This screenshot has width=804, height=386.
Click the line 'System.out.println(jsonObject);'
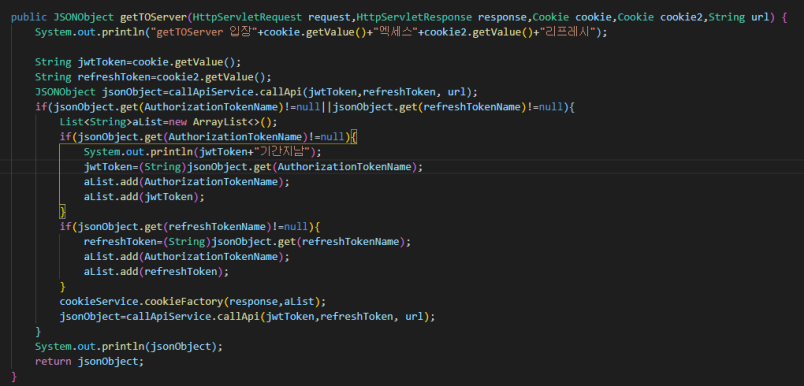(129, 347)
